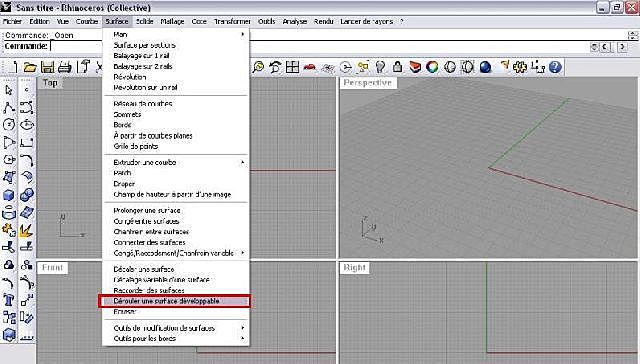
Task: Select the blue box solid tool
Action: coord(9,195)
